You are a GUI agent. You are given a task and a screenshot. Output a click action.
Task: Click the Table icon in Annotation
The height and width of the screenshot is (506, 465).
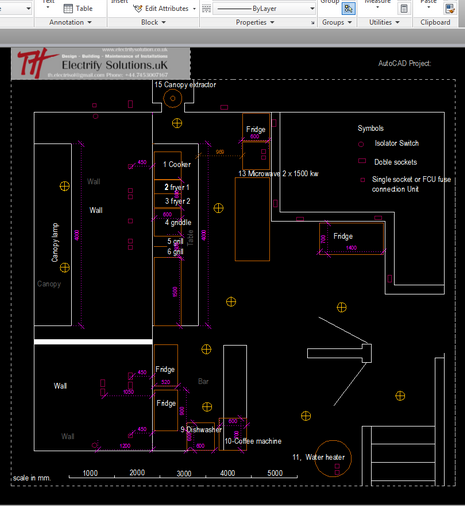[x=68, y=9]
